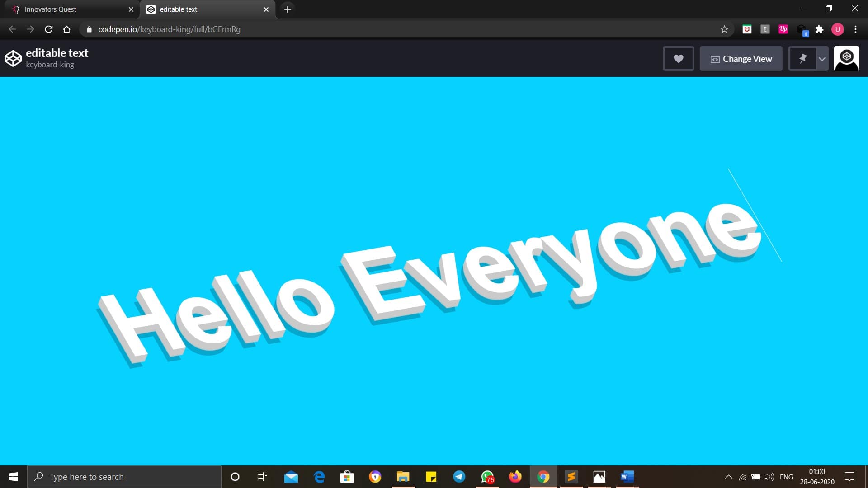
Task: Open Telegram from the taskbar
Action: [459, 477]
